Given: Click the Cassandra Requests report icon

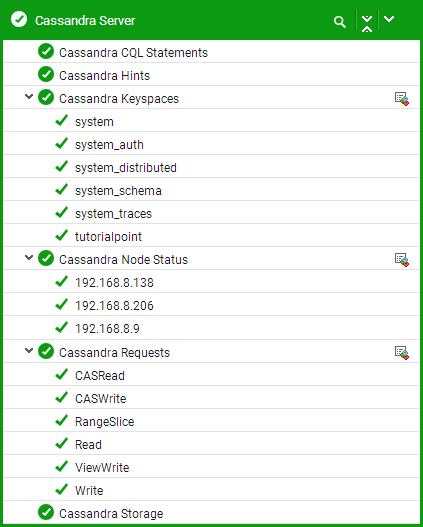Looking at the screenshot, I should click(x=401, y=353).
